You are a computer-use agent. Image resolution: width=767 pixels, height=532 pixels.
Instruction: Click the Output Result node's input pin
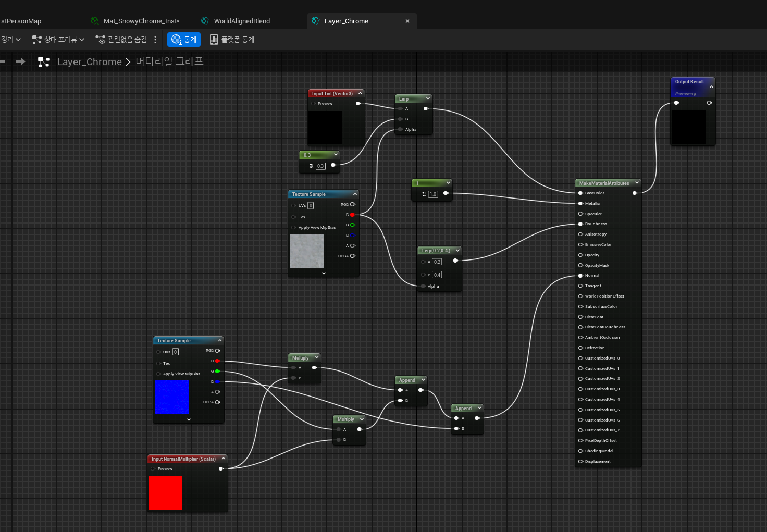[676, 103]
